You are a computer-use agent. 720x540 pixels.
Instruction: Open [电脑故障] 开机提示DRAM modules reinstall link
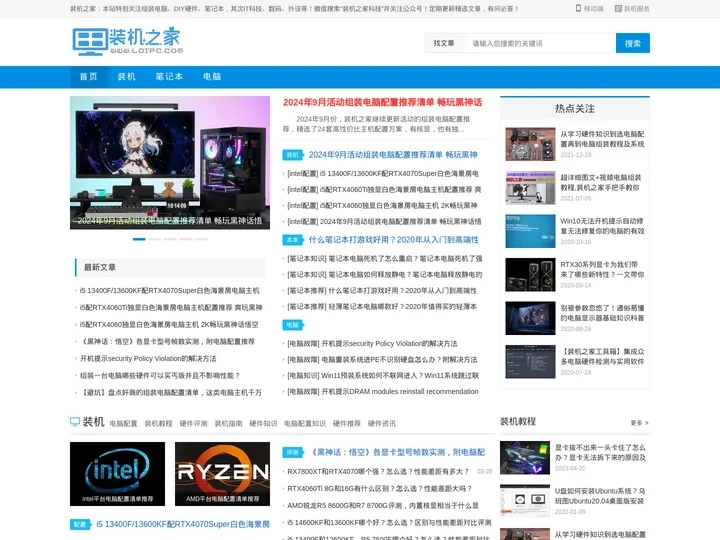(382, 392)
